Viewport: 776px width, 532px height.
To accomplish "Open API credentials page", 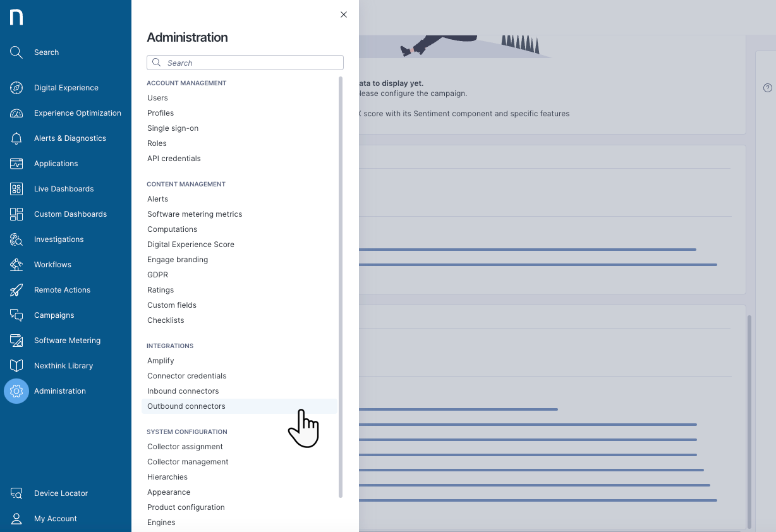I will click(x=174, y=159).
